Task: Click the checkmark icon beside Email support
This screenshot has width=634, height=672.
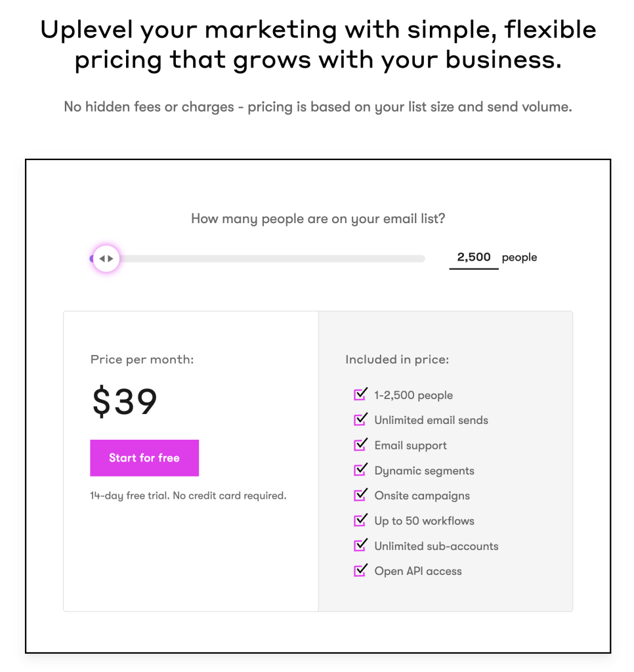Action: coord(360,444)
